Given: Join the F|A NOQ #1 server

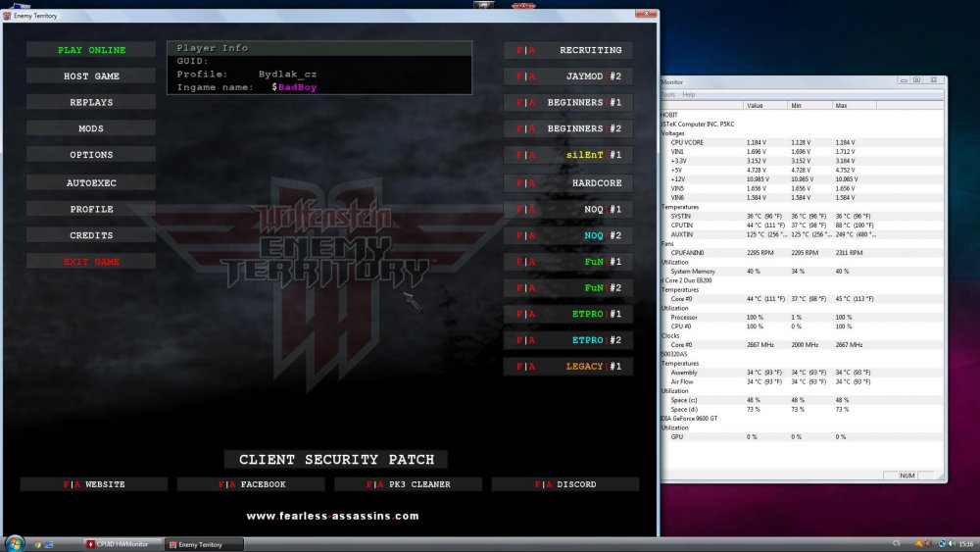Looking at the screenshot, I should click(x=568, y=210).
